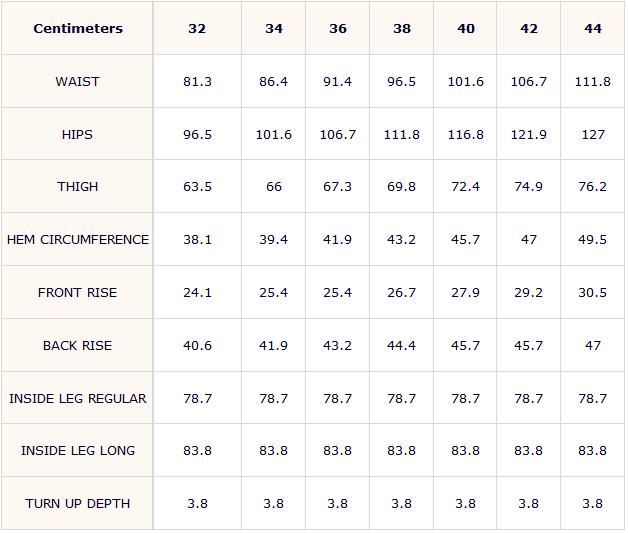
Task: Click the INSIDE LEG REGULAR label
Action: 78,399
